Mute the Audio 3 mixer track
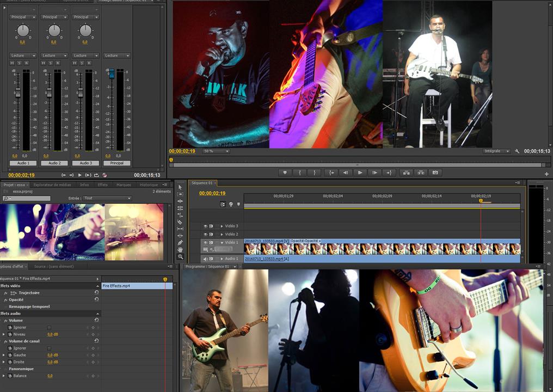Viewport: 553px width, 392px height. click(75, 63)
